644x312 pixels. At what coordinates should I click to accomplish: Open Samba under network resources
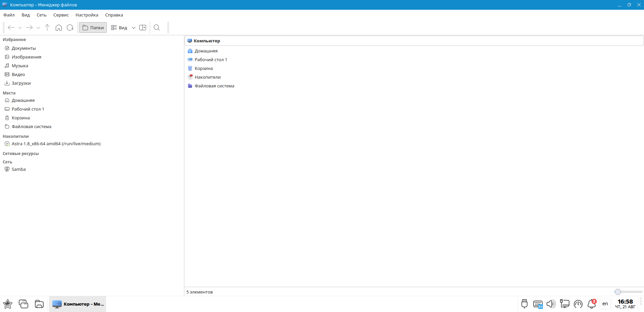18,169
